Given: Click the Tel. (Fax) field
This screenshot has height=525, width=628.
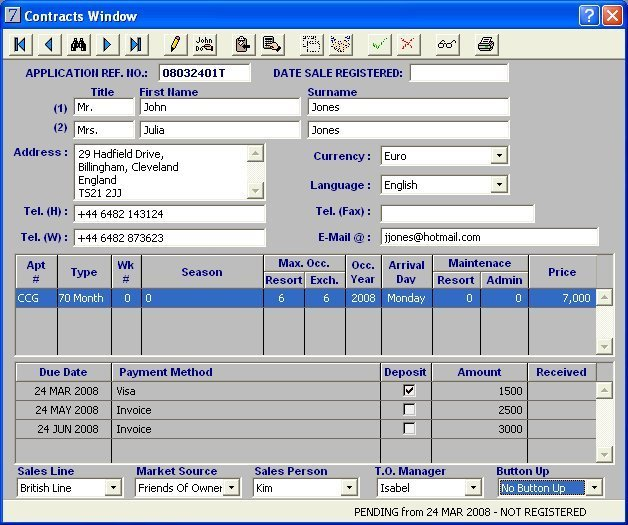Looking at the screenshot, I should (457, 214).
